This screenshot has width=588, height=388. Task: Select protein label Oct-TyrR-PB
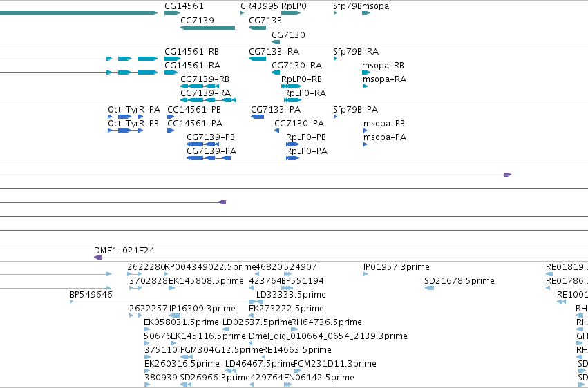pyautogui.click(x=133, y=123)
